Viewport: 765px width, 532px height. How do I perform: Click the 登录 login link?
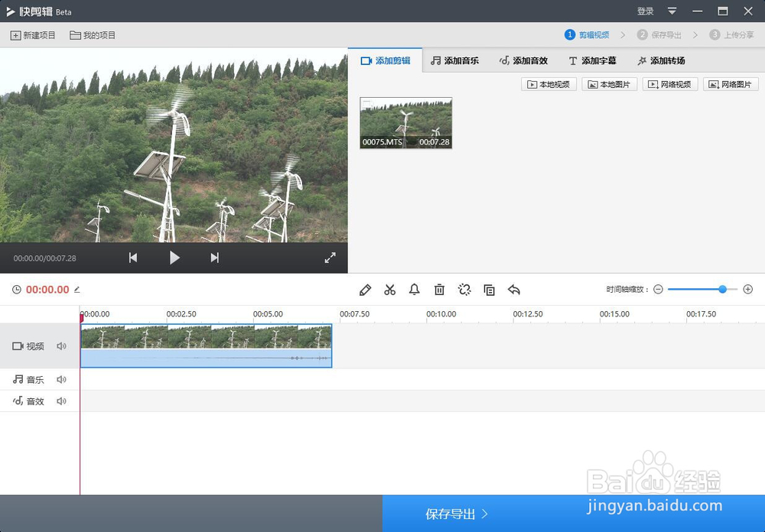click(645, 11)
